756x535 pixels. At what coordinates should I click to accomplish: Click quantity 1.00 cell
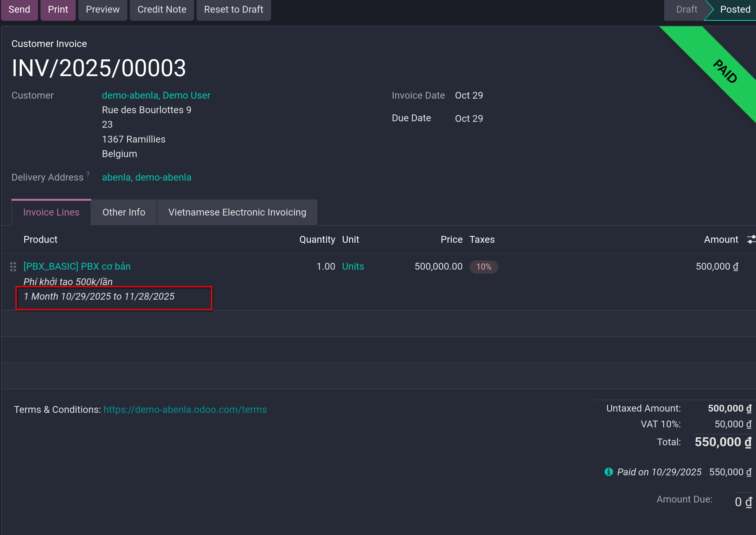click(x=326, y=266)
